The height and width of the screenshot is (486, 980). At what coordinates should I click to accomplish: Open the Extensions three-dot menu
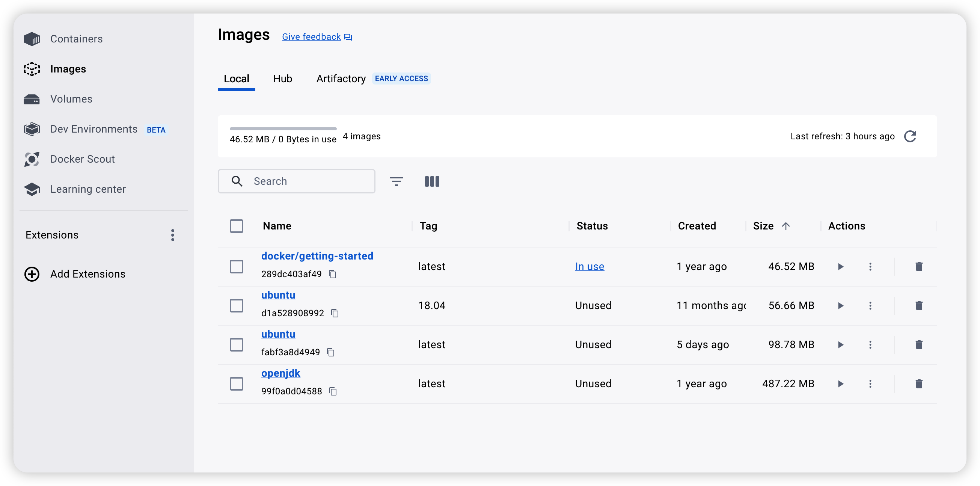[x=173, y=235]
